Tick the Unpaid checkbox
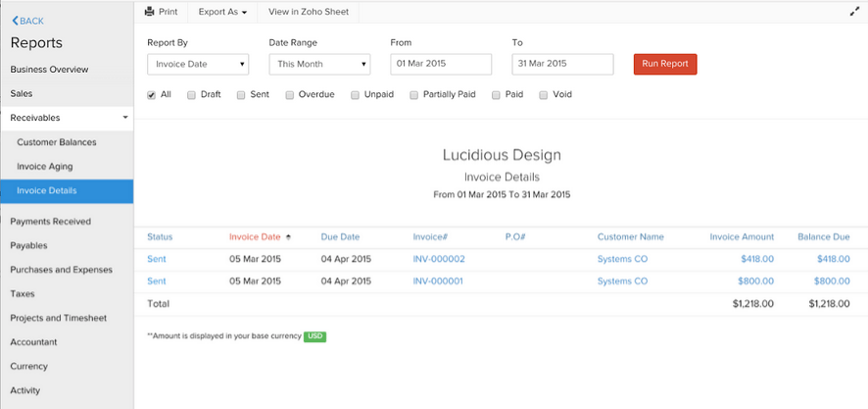This screenshot has width=868, height=409. click(355, 95)
